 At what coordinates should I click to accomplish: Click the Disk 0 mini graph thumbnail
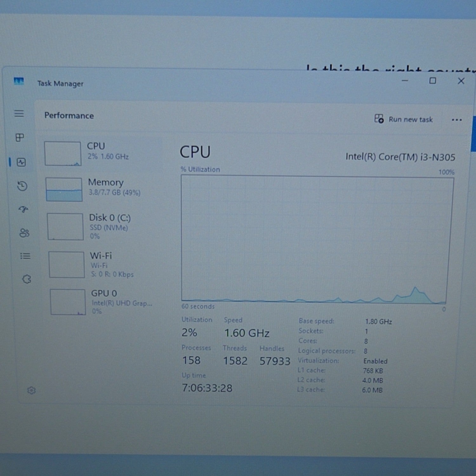65,227
